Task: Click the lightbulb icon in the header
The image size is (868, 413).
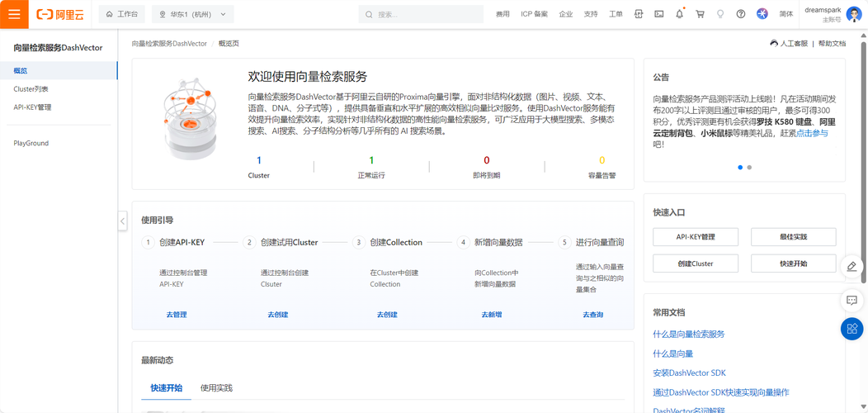Action: click(720, 14)
